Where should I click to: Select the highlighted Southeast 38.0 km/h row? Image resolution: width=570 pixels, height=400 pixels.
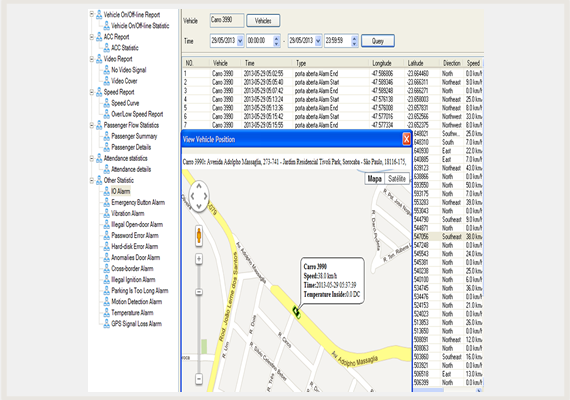[x=447, y=237]
